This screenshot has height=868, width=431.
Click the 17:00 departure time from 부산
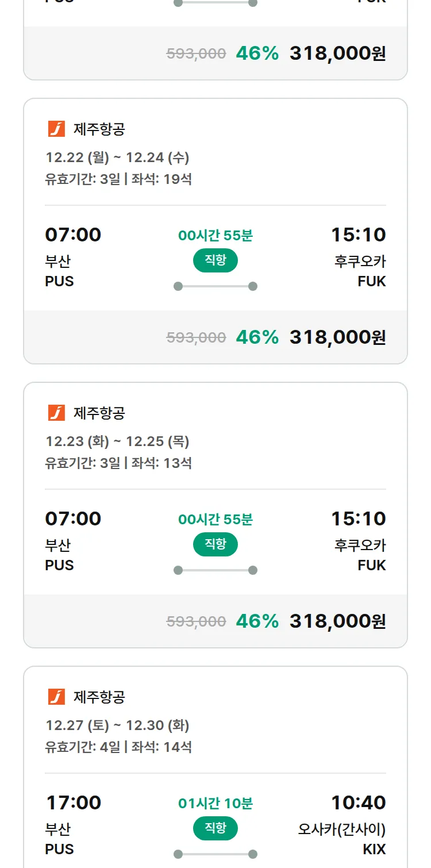[73, 802]
